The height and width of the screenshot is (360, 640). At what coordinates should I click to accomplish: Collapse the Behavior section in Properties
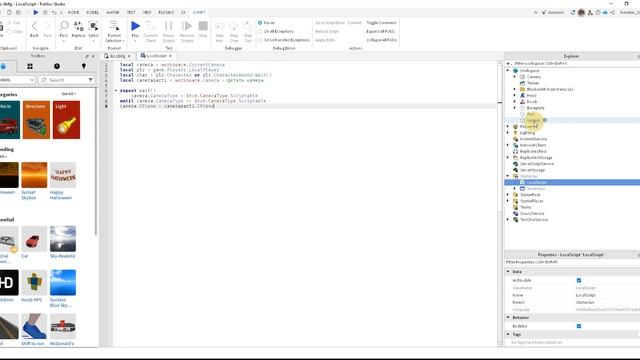click(x=508, y=317)
